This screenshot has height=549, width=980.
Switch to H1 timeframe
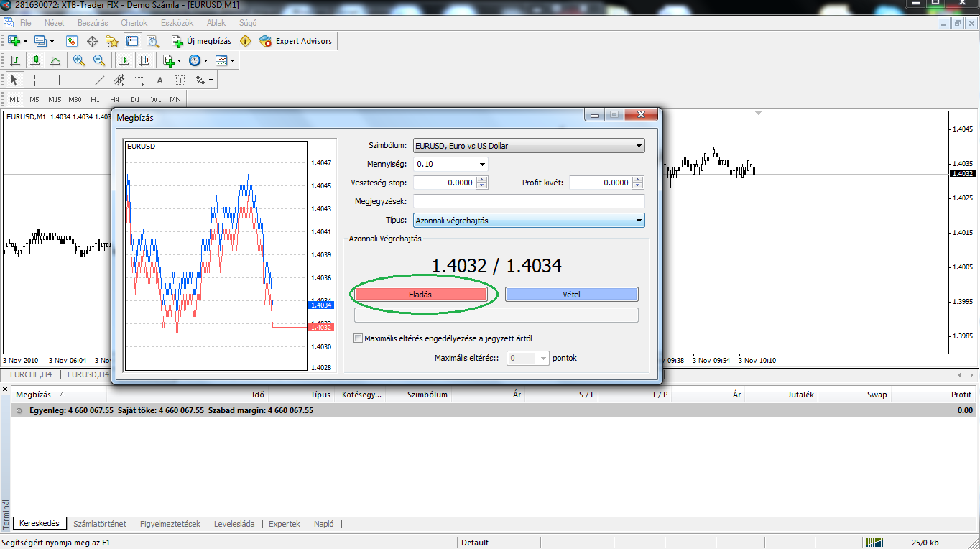click(95, 99)
